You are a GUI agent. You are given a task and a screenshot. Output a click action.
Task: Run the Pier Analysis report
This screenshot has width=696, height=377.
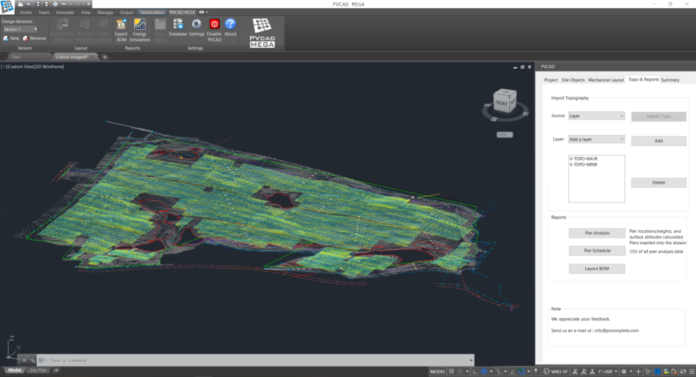pyautogui.click(x=597, y=233)
